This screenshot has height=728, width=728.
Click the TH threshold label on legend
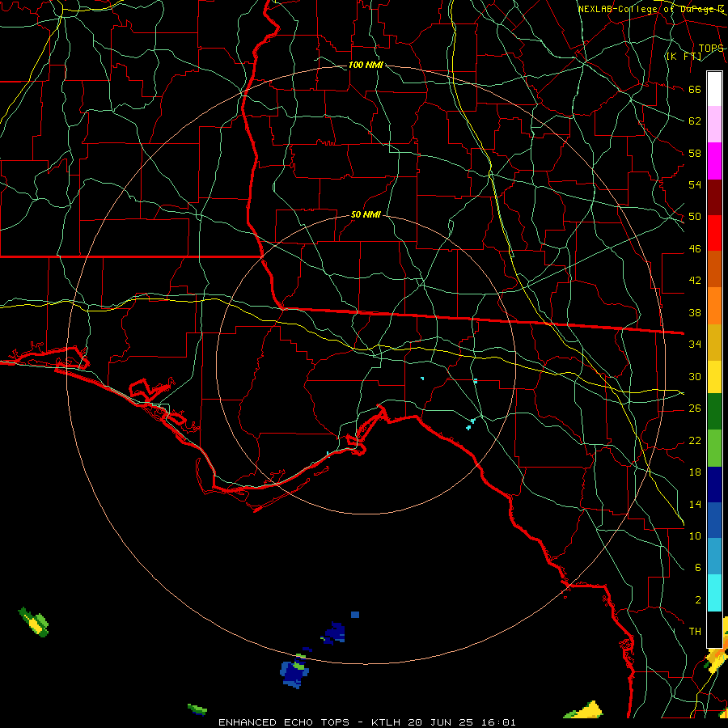point(695,632)
